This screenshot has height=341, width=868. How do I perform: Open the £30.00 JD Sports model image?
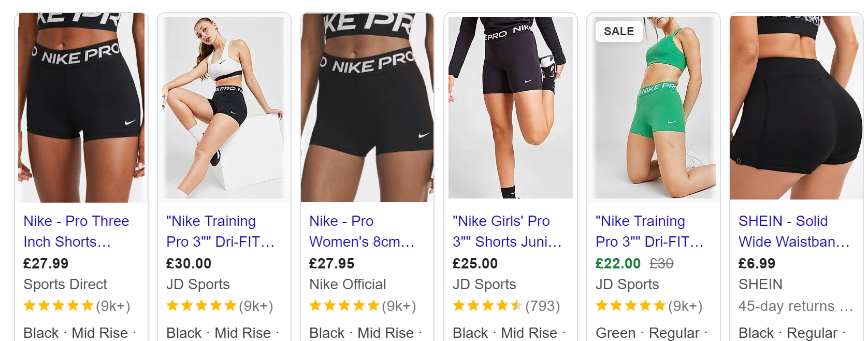click(x=224, y=108)
